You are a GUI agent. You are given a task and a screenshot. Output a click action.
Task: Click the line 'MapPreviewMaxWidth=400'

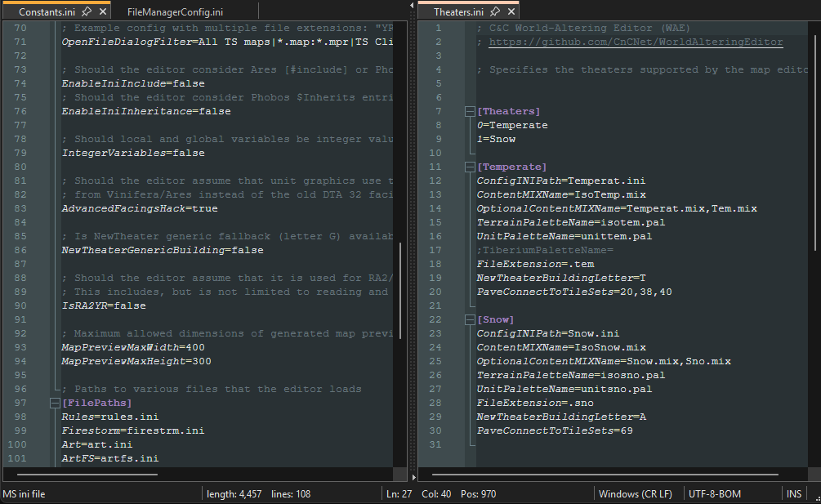tap(133, 347)
